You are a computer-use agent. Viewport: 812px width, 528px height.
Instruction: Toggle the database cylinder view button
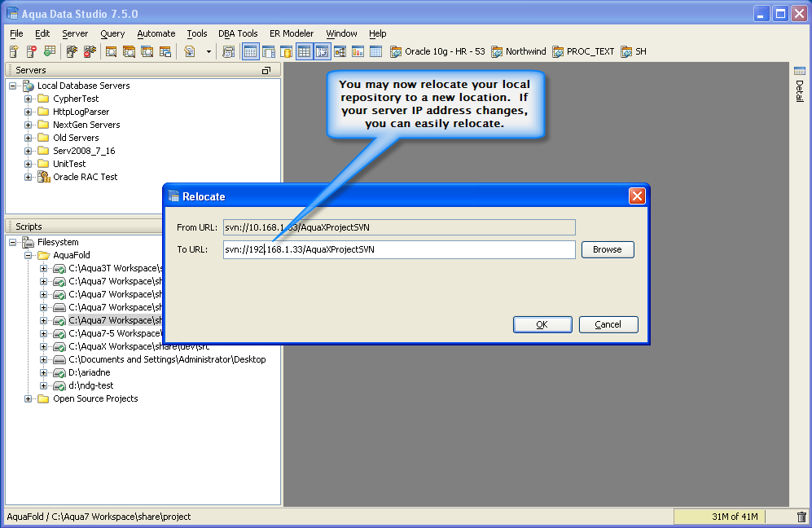(287, 51)
